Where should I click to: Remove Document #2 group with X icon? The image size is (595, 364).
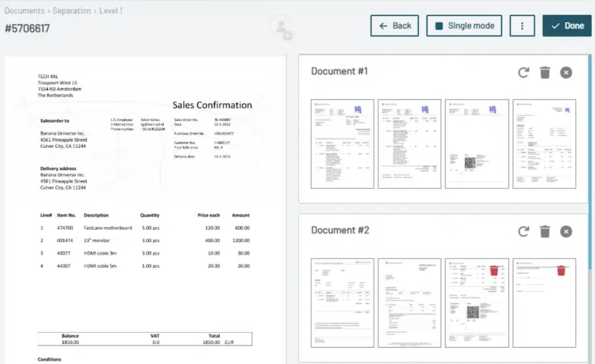[566, 232]
